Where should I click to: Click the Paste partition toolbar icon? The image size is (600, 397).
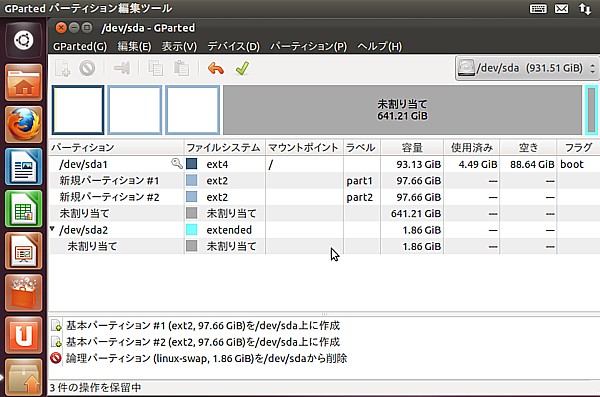(x=181, y=69)
